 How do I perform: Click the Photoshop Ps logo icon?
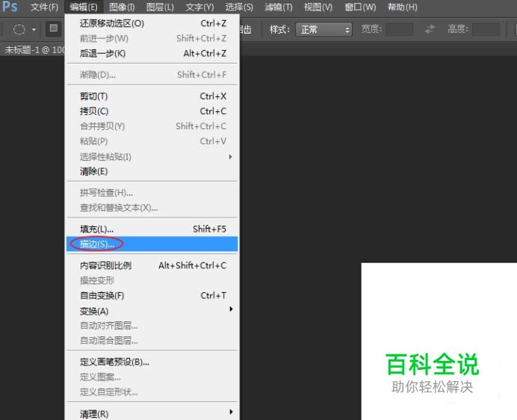10,7
